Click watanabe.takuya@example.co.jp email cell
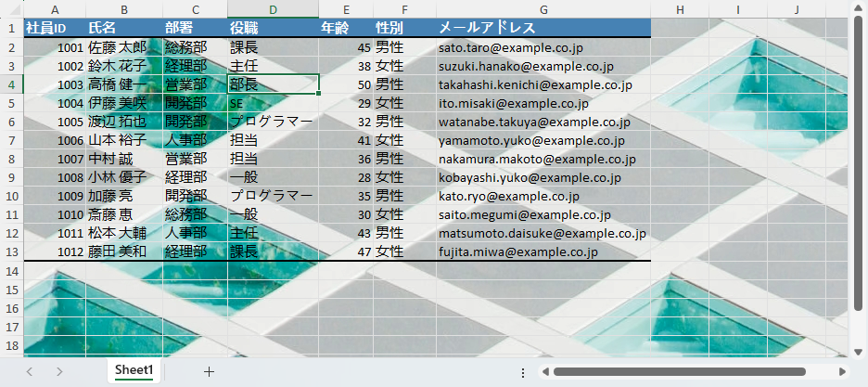 click(x=543, y=122)
